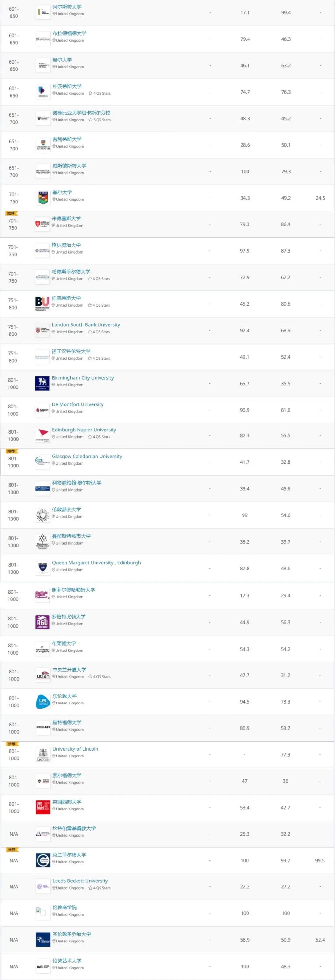Click the Edinburgh Napier red triangle logo
The image size is (335, 980).
click(42, 435)
